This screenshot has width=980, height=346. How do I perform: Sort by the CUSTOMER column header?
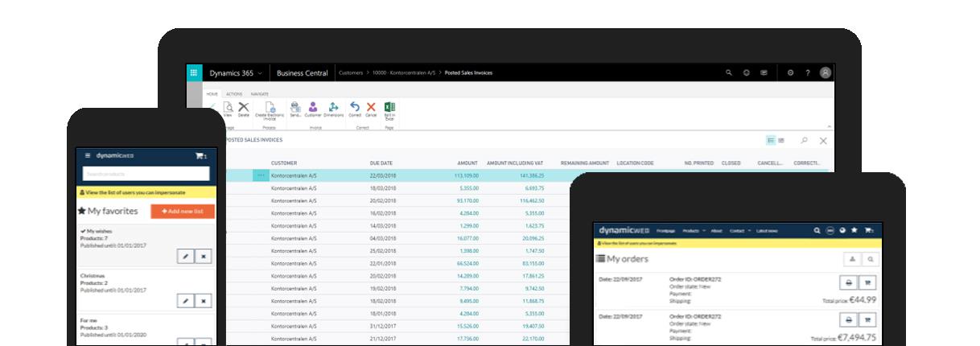click(x=283, y=163)
